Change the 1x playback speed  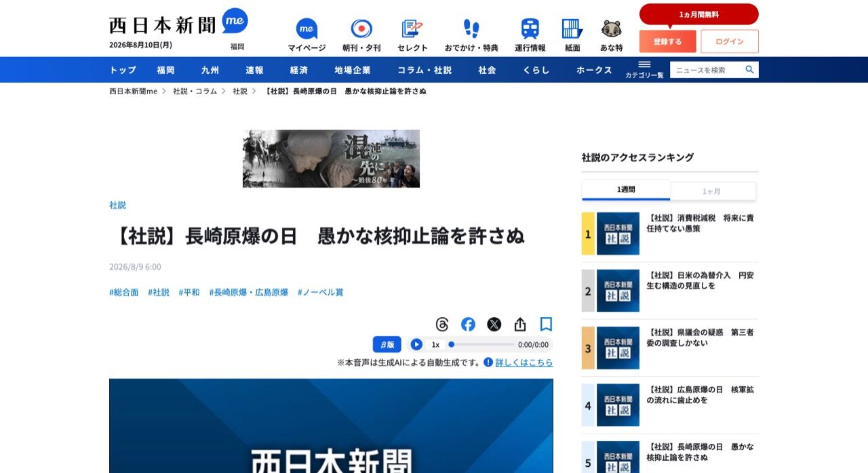click(435, 344)
